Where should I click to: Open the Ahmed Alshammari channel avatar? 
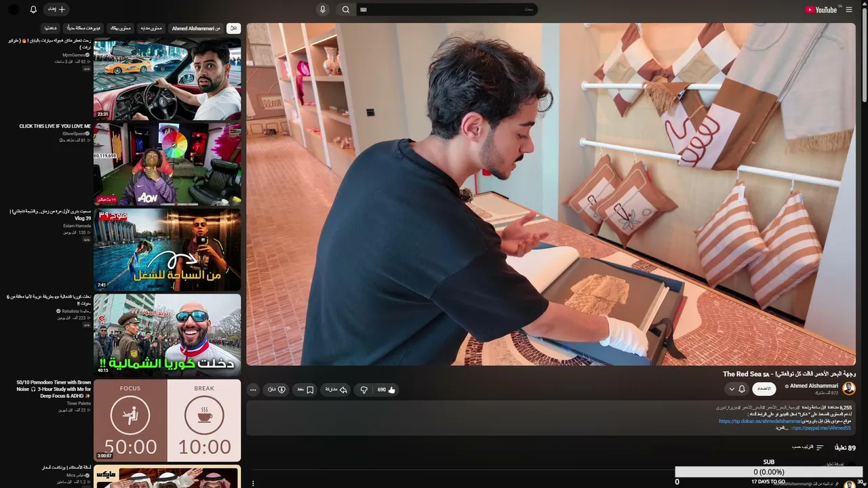coord(848,389)
